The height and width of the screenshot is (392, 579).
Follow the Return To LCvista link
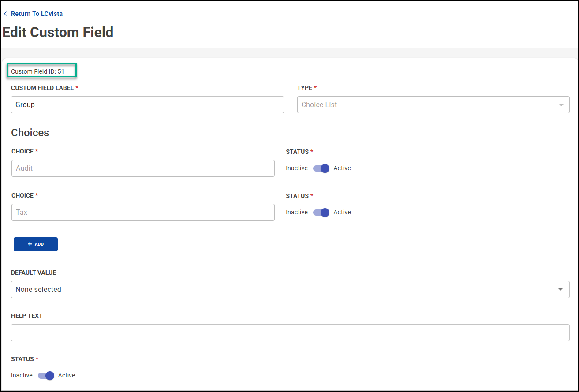pos(37,14)
